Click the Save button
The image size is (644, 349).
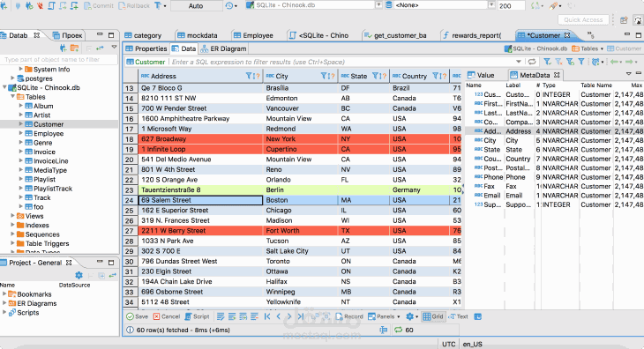pos(137,316)
